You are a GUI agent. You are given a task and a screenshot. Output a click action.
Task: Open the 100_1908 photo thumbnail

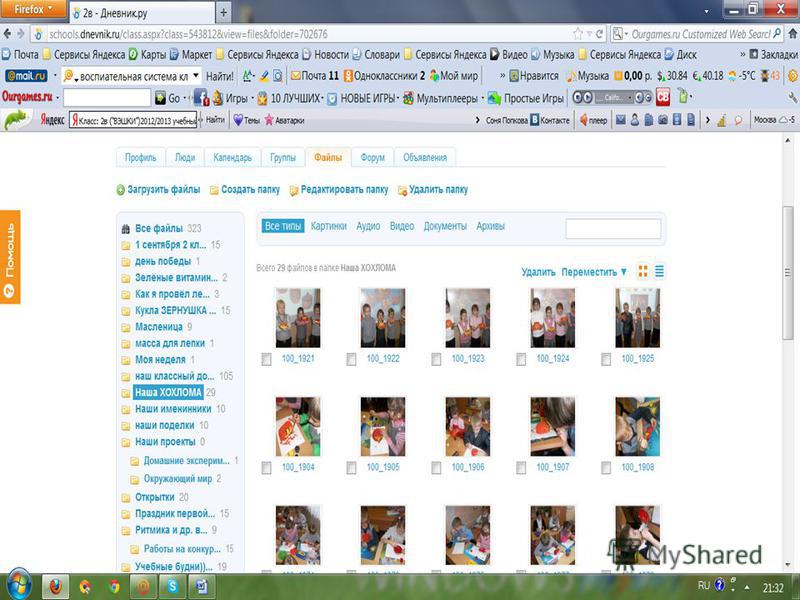pyautogui.click(x=637, y=427)
